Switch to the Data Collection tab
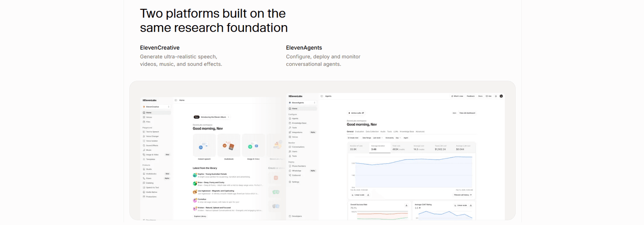Viewport: 644px width, 225px height. [372, 131]
